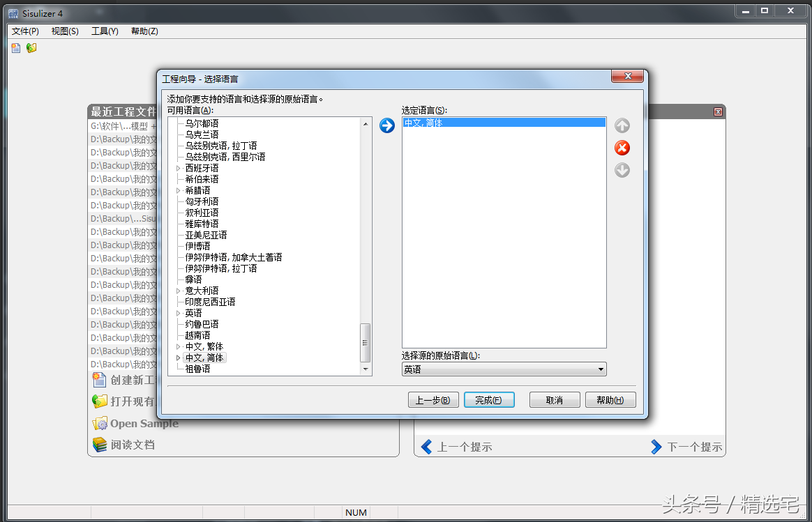Select 印度尼西亚语 in available languages

click(210, 302)
